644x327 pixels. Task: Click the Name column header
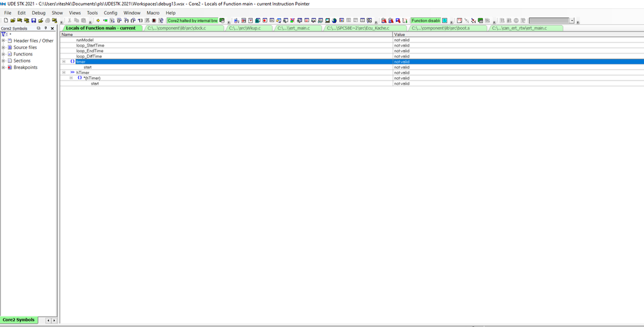[226, 35]
